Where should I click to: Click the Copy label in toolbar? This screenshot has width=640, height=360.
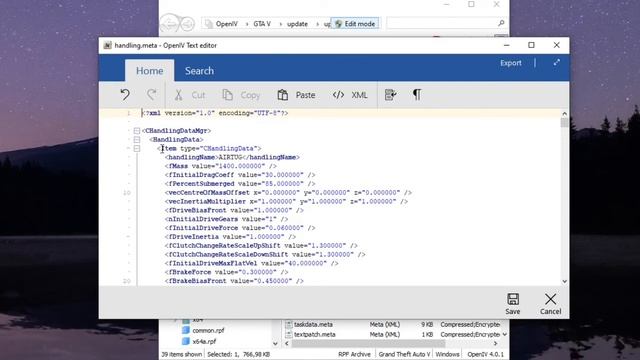(x=250, y=95)
